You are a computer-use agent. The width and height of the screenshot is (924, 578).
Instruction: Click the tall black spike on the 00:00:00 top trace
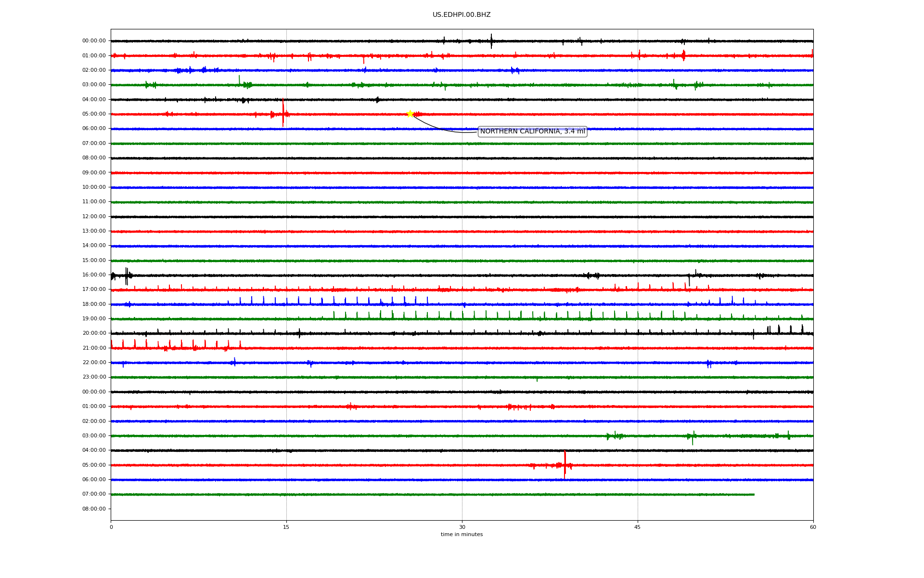tap(491, 41)
